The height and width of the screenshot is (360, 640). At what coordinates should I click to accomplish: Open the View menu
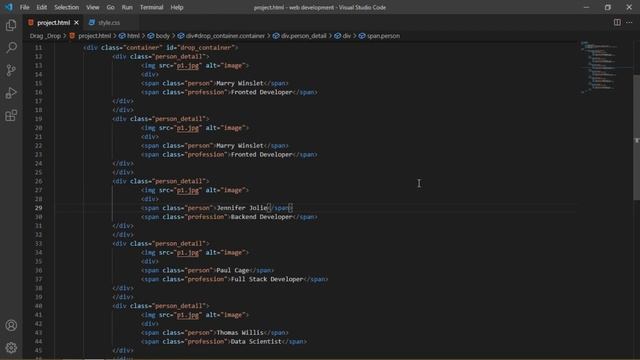click(93, 7)
